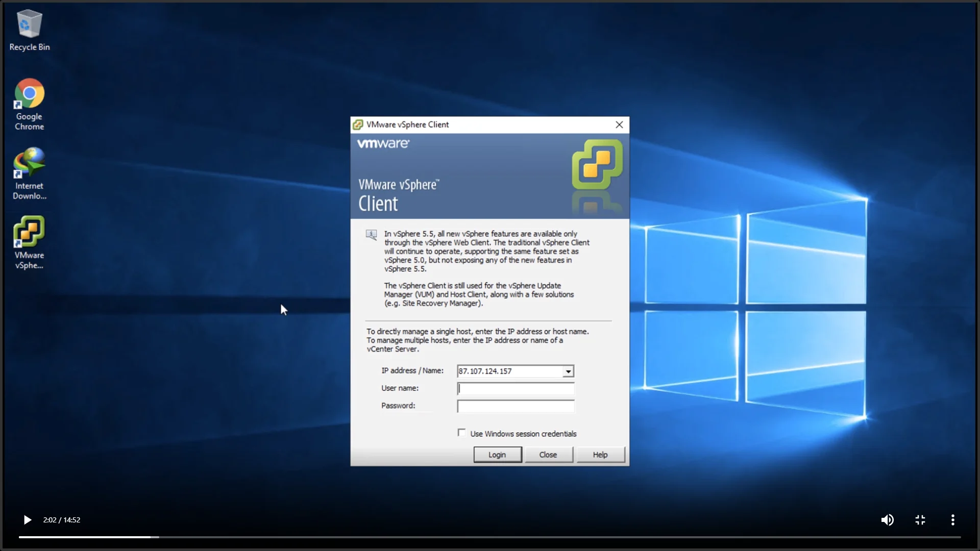Expand the IP address / Name dropdown
The height and width of the screenshot is (551, 980).
tap(568, 371)
